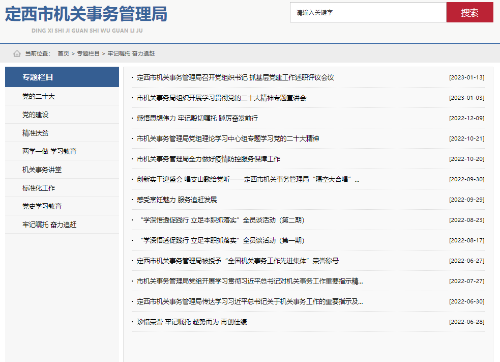The image size is (500, 362).
Task: Go to 机关事务讲堂 sidebar section
Action: click(42, 170)
